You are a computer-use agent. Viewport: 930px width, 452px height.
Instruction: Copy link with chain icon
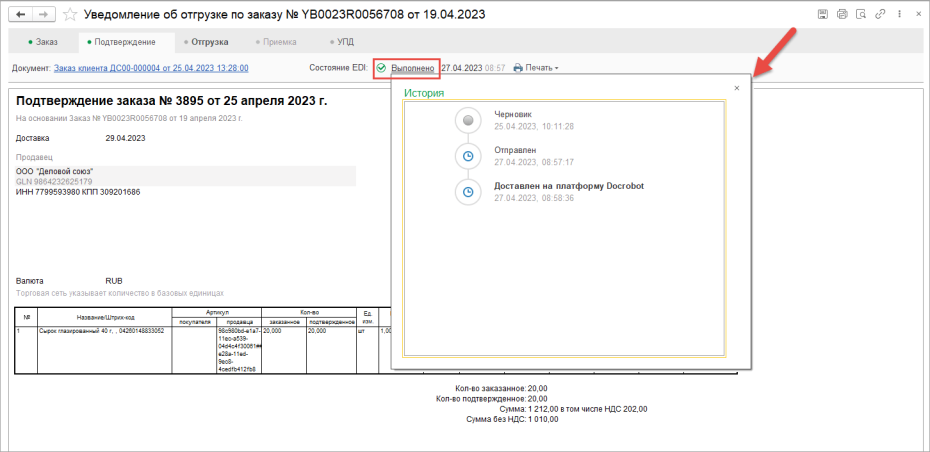pos(880,14)
